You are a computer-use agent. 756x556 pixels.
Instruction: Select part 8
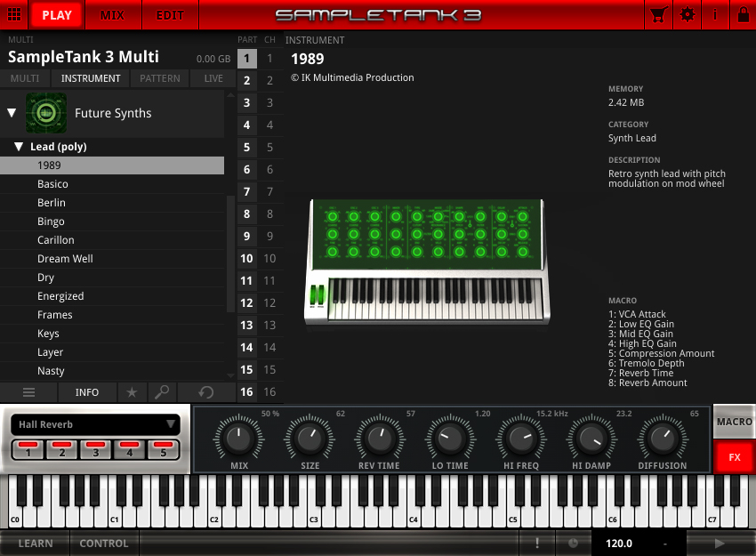[247, 214]
